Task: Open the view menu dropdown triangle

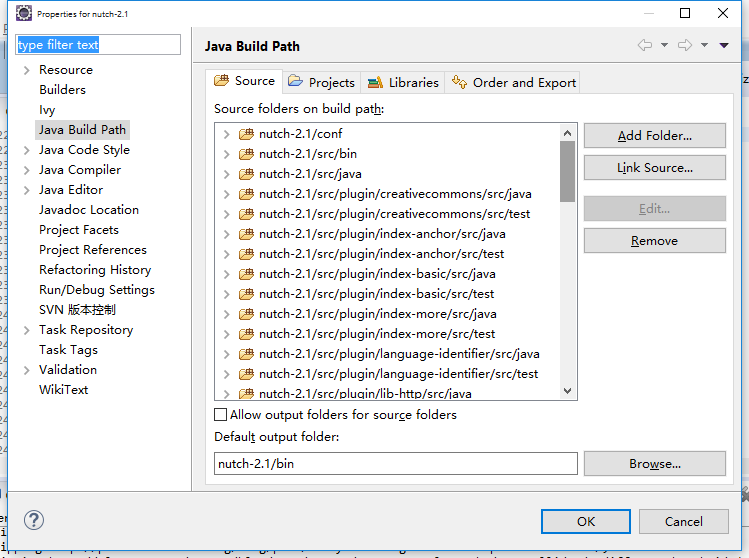Action: [724, 45]
